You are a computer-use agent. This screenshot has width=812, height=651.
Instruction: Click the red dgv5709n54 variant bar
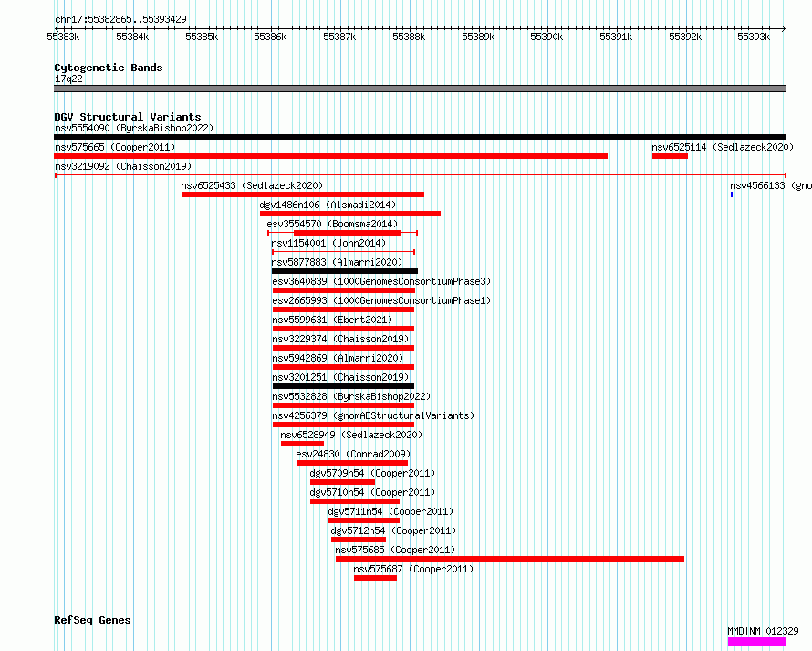[x=343, y=482]
